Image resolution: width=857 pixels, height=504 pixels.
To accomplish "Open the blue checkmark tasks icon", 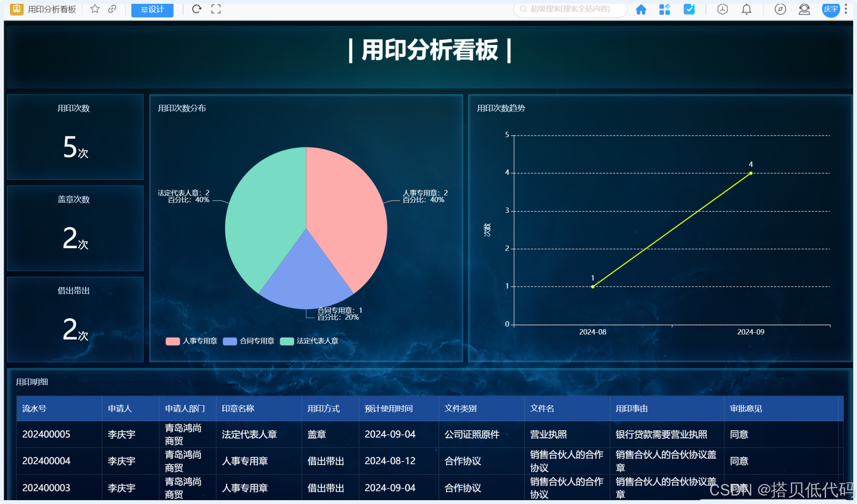I will tap(689, 9).
